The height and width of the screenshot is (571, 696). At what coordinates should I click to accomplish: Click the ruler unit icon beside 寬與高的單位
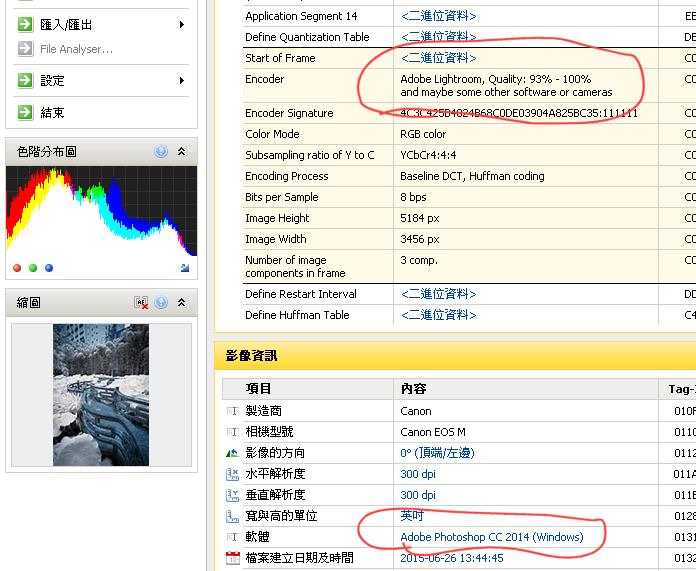(x=232, y=516)
